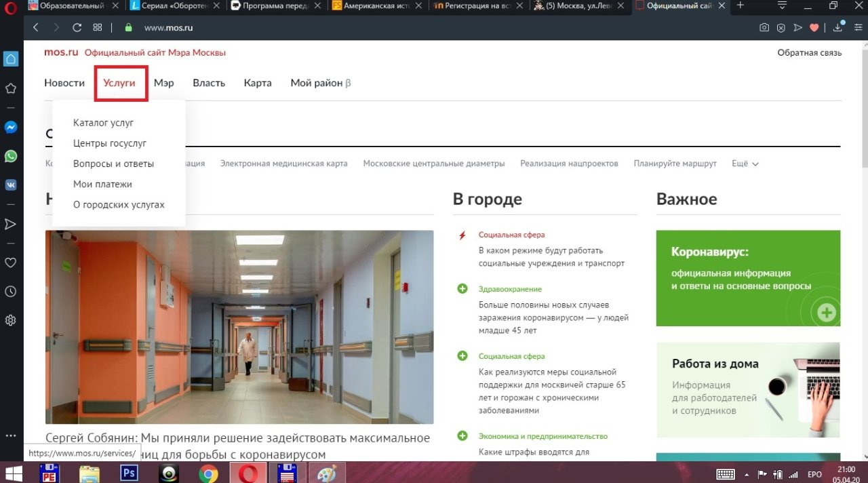Viewport: 868px width, 483px height.
Task: Switch to the "Американская история" tab
Action: [378, 5]
